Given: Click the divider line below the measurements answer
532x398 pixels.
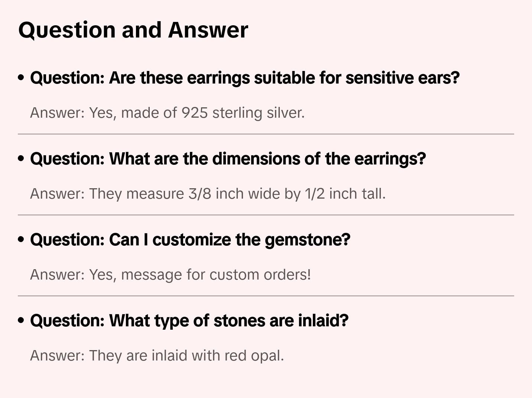Looking at the screenshot, I should click(266, 215).
